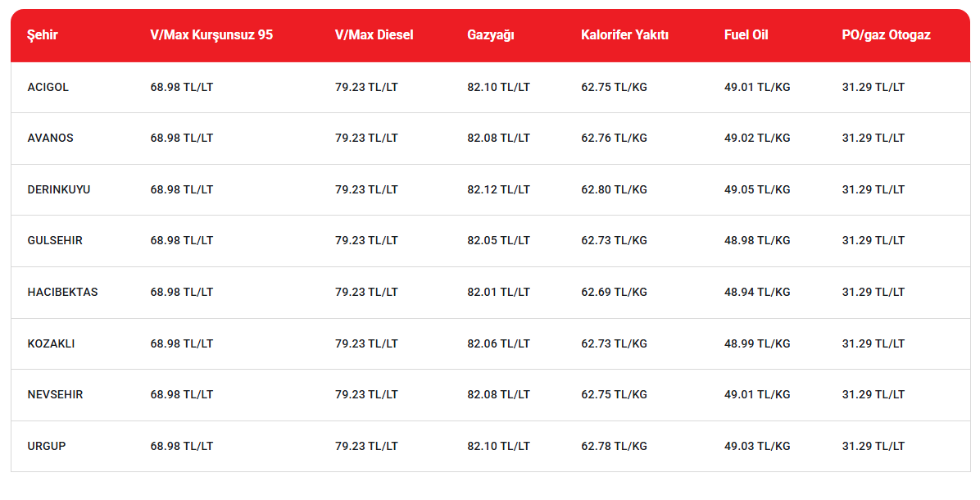Click the Gazyağı column header

pos(491,35)
